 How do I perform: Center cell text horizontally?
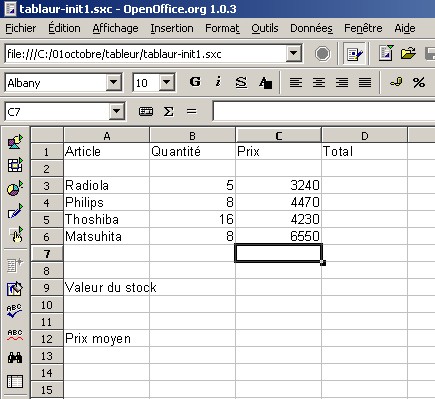(319, 82)
